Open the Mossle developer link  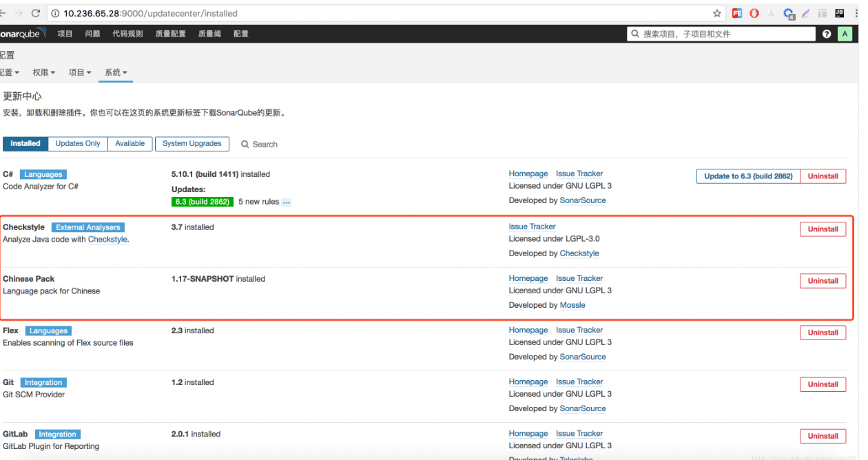pos(572,305)
